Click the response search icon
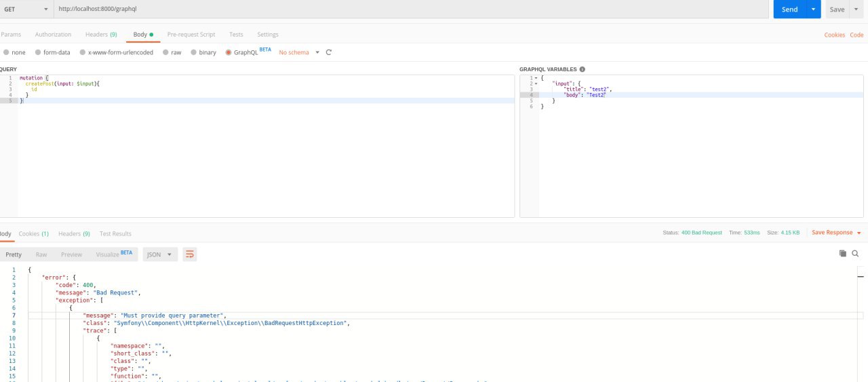This screenshot has height=382, width=868. click(x=856, y=253)
